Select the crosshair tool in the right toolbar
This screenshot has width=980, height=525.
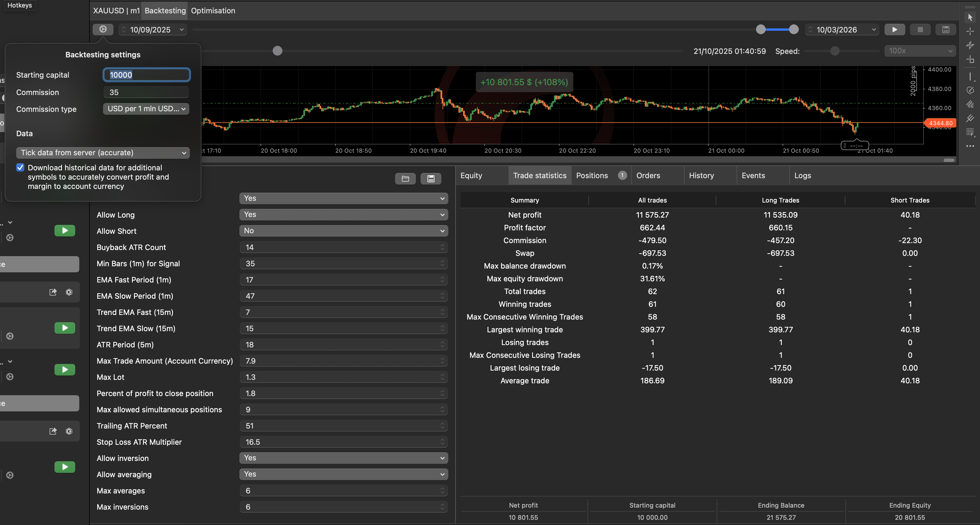(x=970, y=31)
